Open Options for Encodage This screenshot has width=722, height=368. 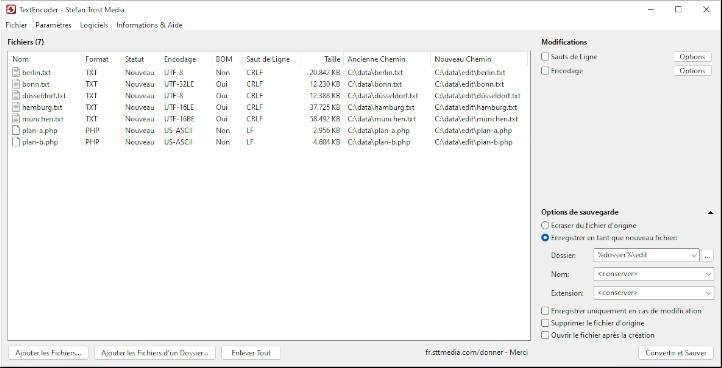point(692,71)
